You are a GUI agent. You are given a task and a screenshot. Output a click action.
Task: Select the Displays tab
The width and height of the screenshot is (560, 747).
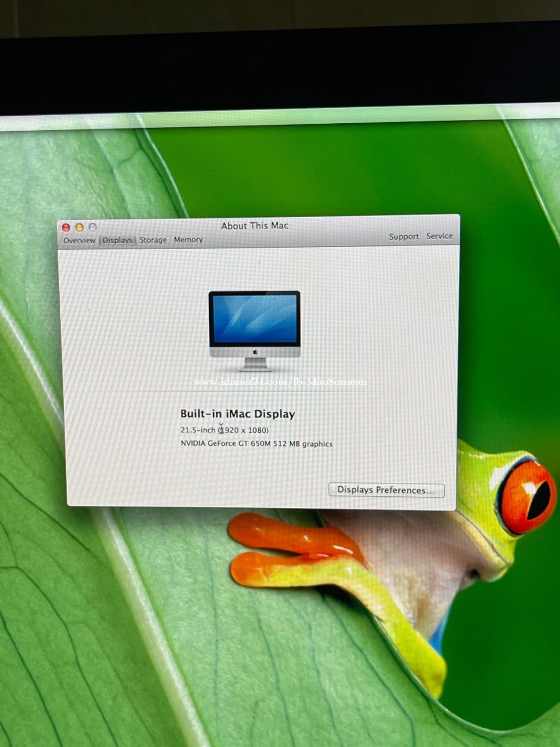click(x=117, y=240)
